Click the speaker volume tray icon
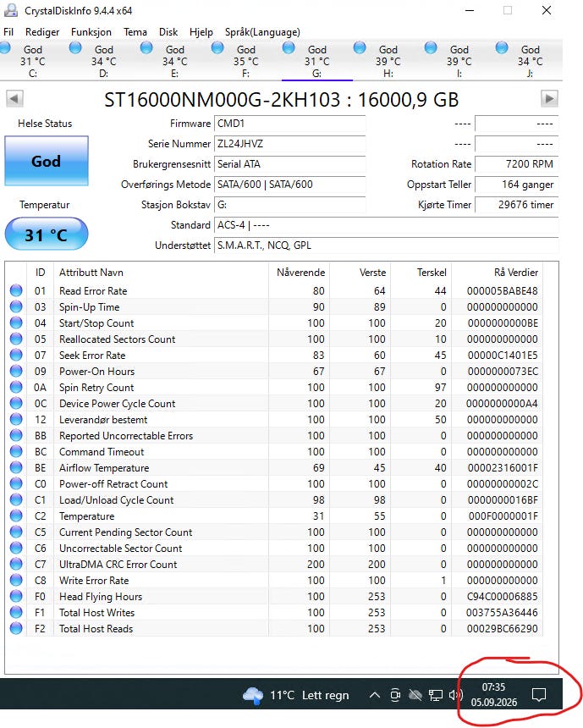 456,695
